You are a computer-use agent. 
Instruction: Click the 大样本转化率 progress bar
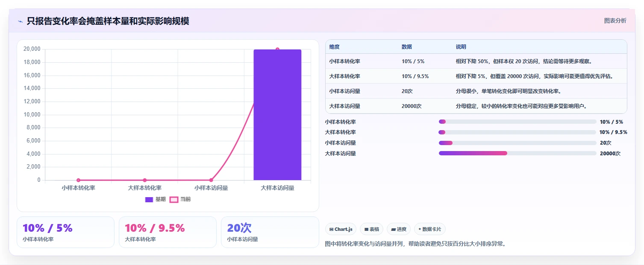click(518, 132)
